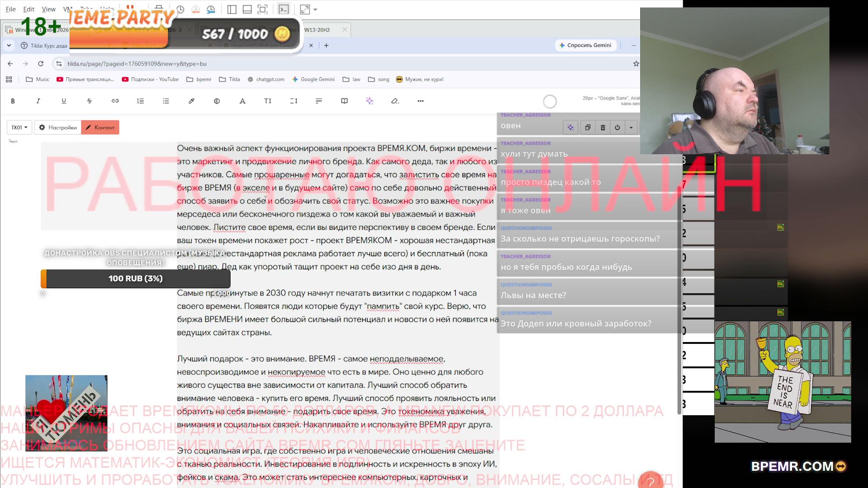Image resolution: width=868 pixels, height=488 pixels.
Task: Open the font family tool
Action: (x=242, y=101)
